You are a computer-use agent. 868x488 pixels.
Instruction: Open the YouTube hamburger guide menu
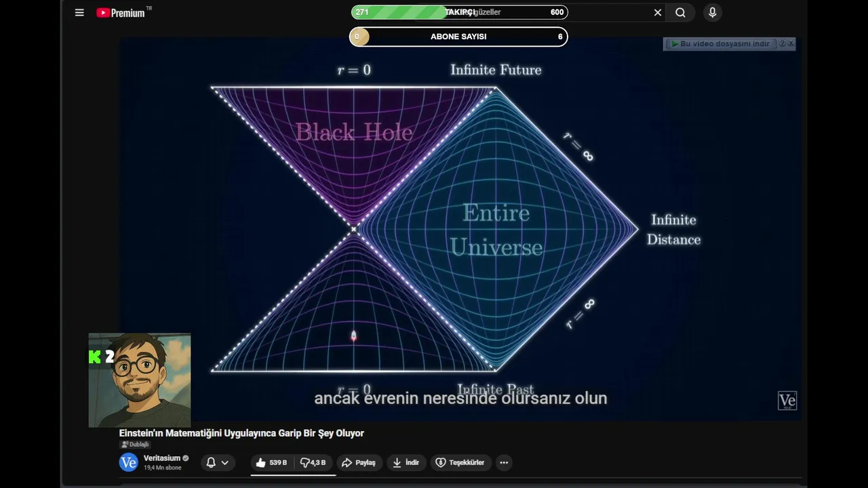79,12
